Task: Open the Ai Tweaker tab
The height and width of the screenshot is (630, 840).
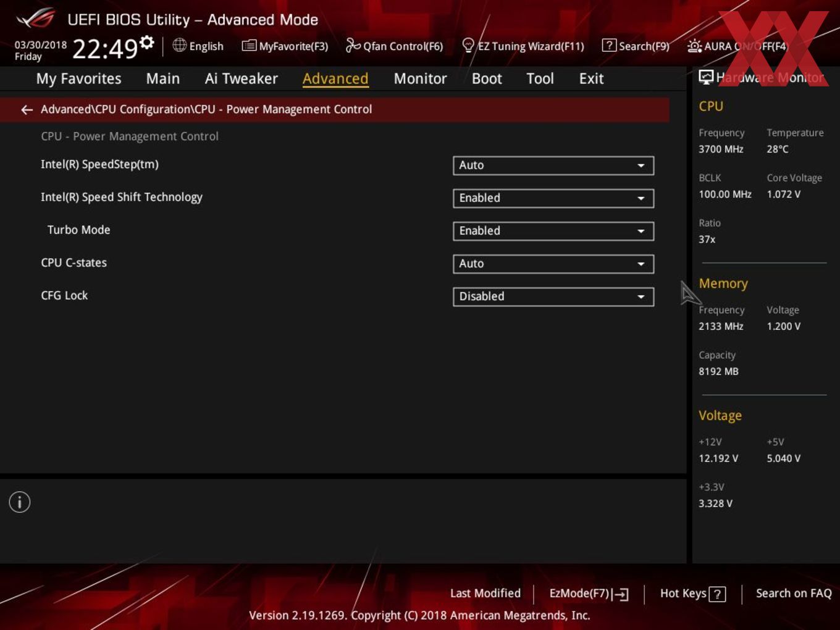Action: click(241, 78)
